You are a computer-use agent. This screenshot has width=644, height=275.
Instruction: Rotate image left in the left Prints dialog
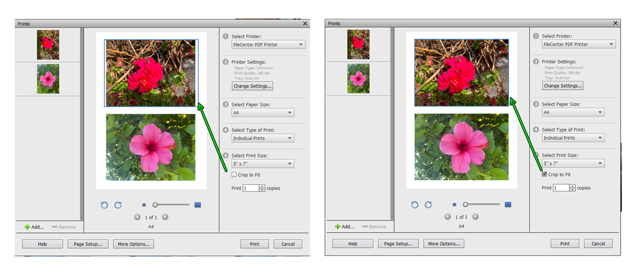105,205
